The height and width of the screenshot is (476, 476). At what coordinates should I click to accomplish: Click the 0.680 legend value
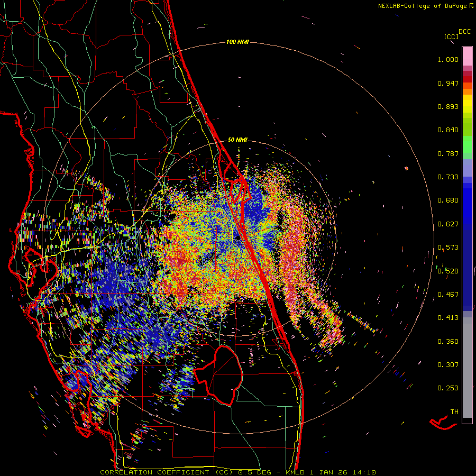[x=448, y=200]
